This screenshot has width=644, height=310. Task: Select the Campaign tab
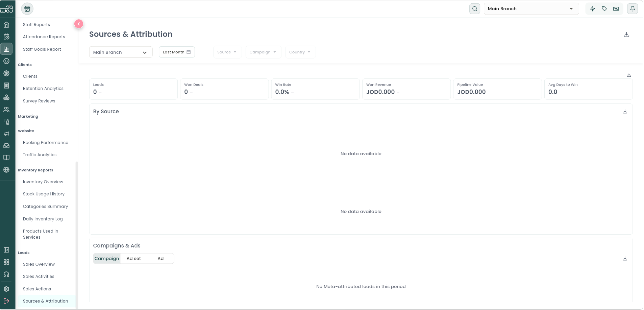point(107,259)
